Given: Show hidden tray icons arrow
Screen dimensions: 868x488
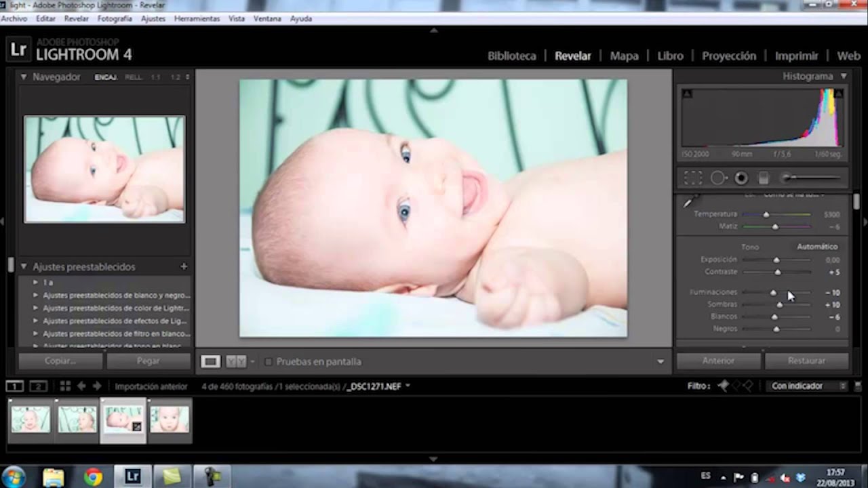Looking at the screenshot, I should 724,478.
